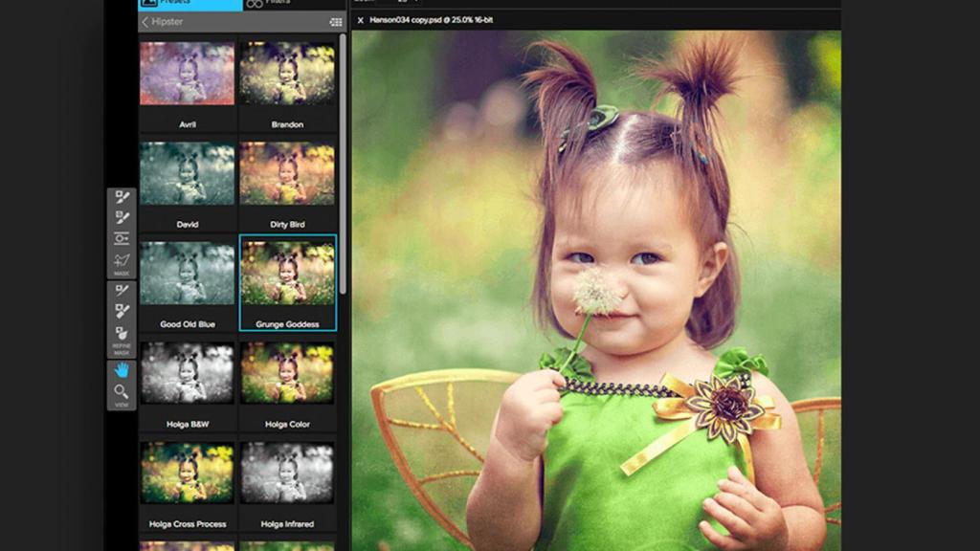980x551 pixels.
Task: Select the Masking Brush tool
Action: 122,198
